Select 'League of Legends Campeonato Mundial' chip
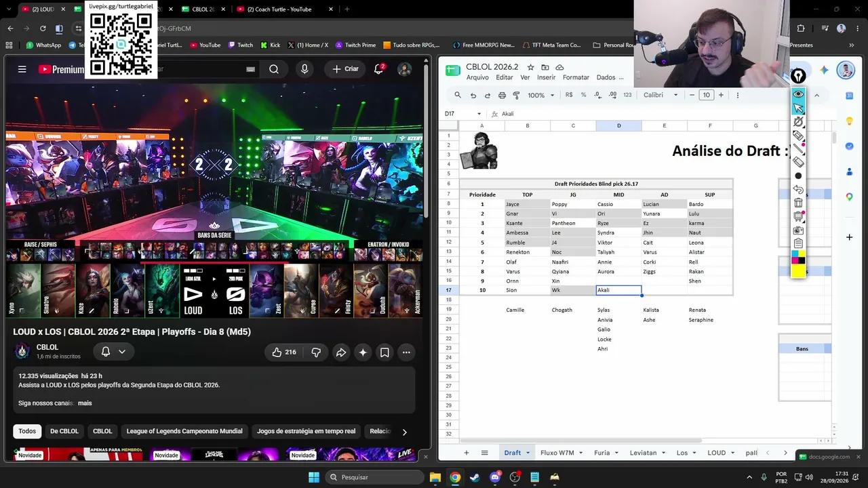 click(x=184, y=431)
